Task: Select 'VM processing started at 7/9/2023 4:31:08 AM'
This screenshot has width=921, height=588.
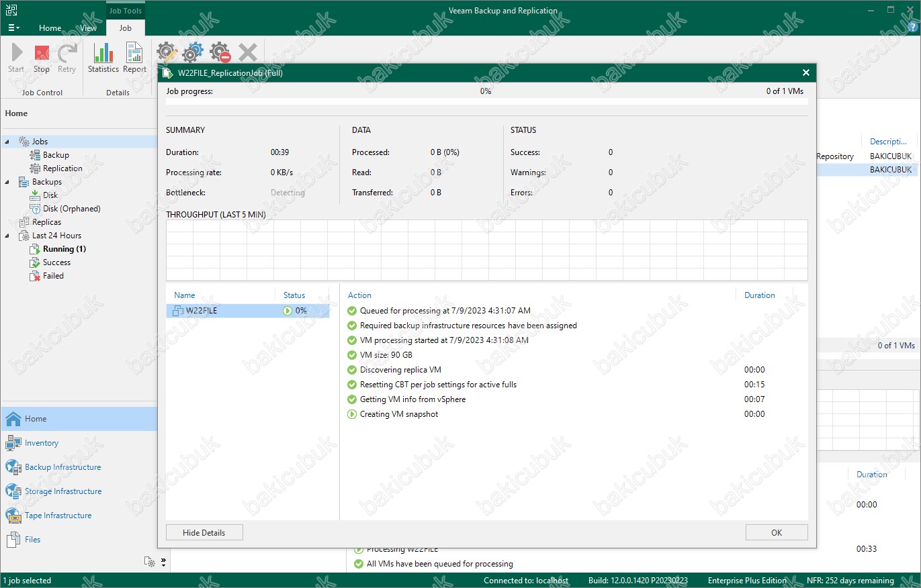Action: [444, 340]
